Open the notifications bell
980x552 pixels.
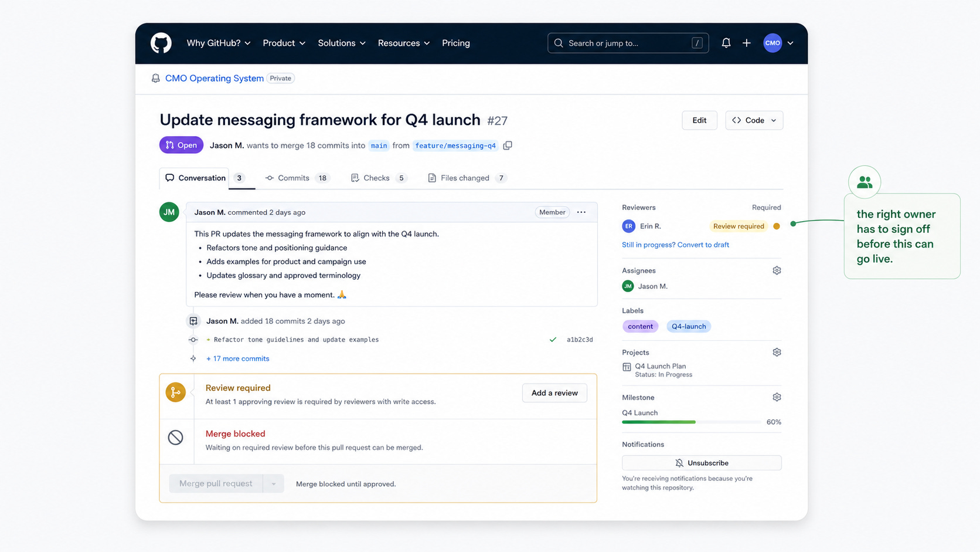click(x=726, y=43)
